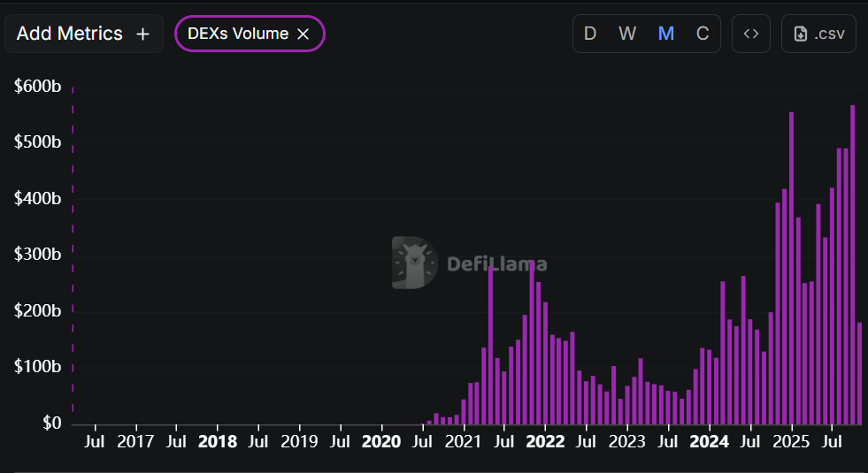
Task: Click the .csv text to export data
Action: (x=828, y=34)
